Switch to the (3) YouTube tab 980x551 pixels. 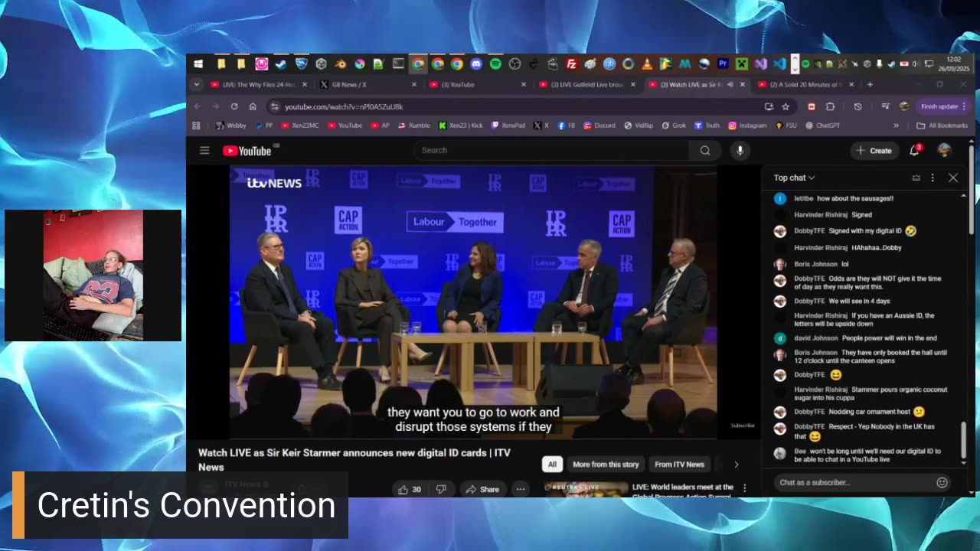tap(478, 84)
